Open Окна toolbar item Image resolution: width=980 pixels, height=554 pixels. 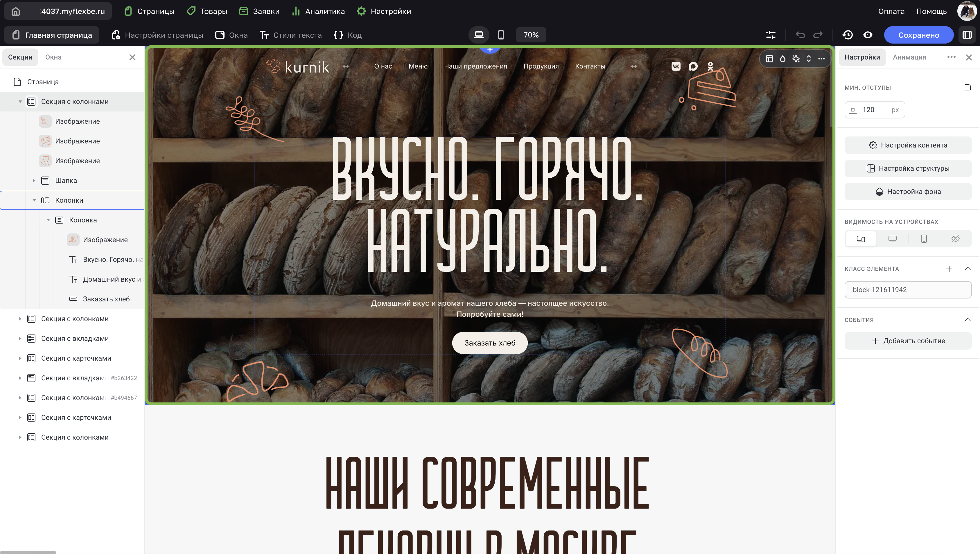(231, 35)
